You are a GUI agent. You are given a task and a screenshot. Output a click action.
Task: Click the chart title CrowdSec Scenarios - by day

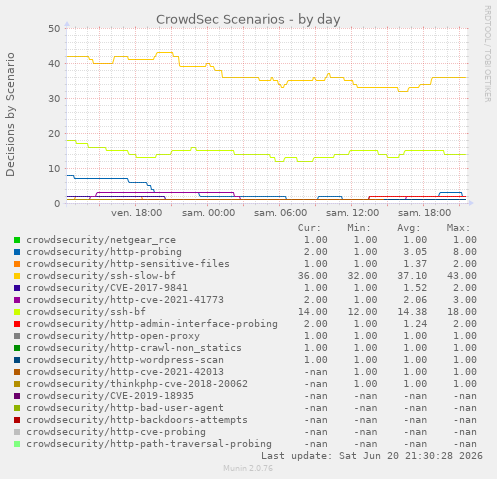click(x=248, y=20)
